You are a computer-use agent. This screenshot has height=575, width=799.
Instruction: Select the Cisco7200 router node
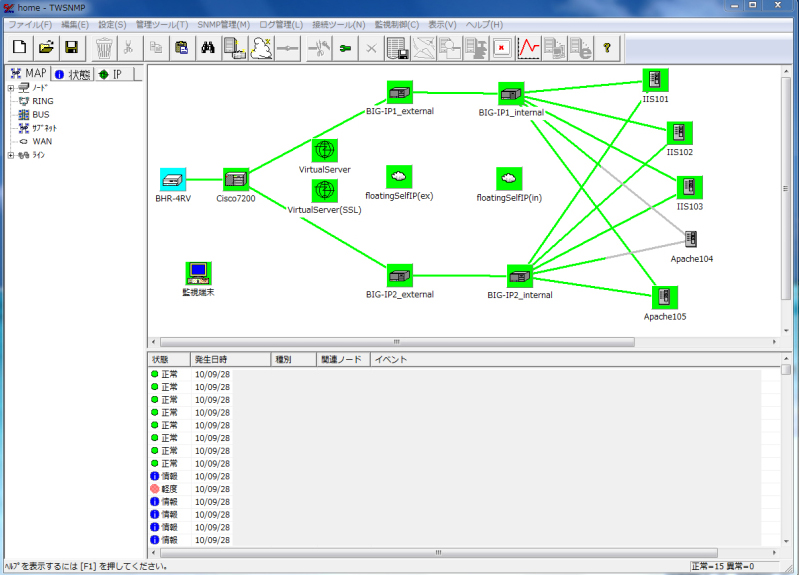click(235, 180)
